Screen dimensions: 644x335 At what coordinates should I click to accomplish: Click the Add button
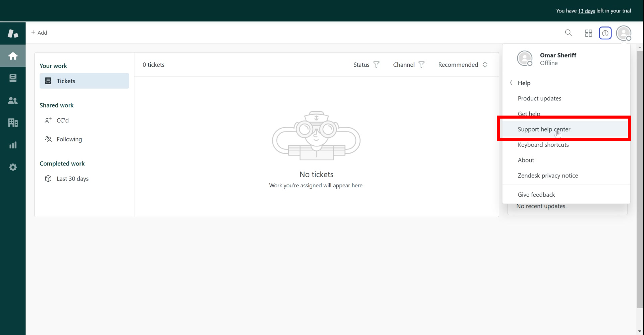pyautogui.click(x=39, y=33)
